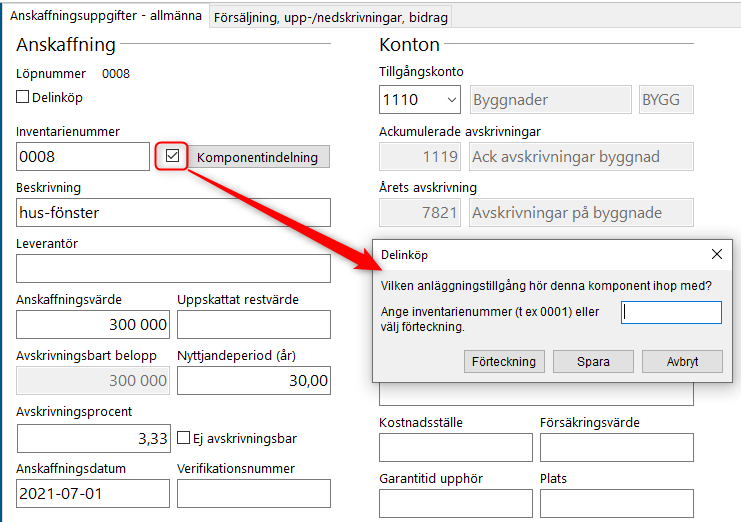Image resolution: width=741 pixels, height=522 pixels.
Task: Click the Ack avskrivningar byggnad field
Action: 581,156
